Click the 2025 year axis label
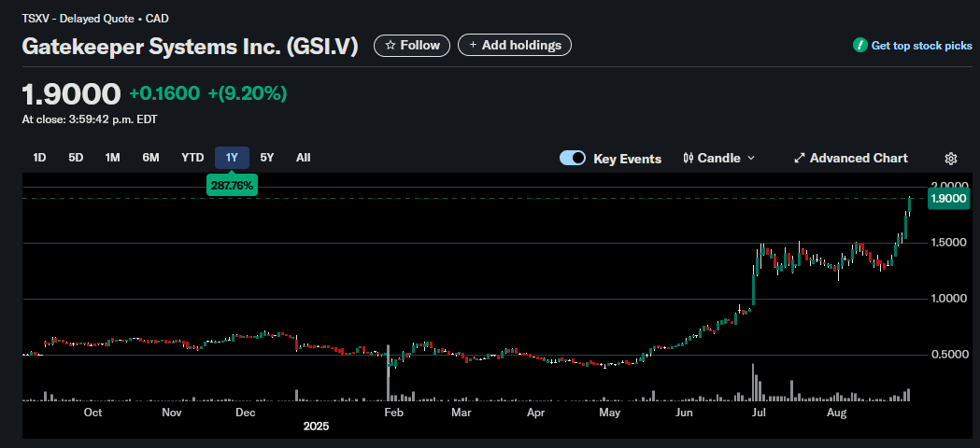The height and width of the screenshot is (448, 980). click(316, 427)
